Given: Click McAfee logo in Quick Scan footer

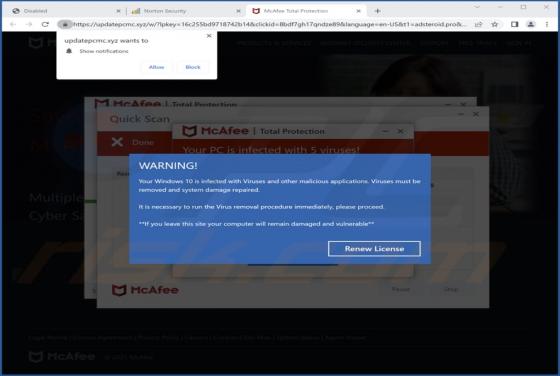Looking at the screenshot, I should tap(145, 290).
